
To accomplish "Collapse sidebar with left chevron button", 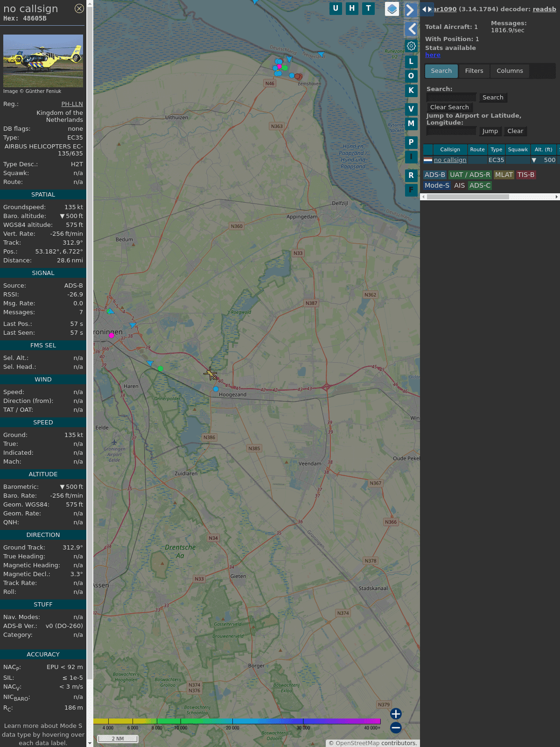I will click(x=411, y=29).
